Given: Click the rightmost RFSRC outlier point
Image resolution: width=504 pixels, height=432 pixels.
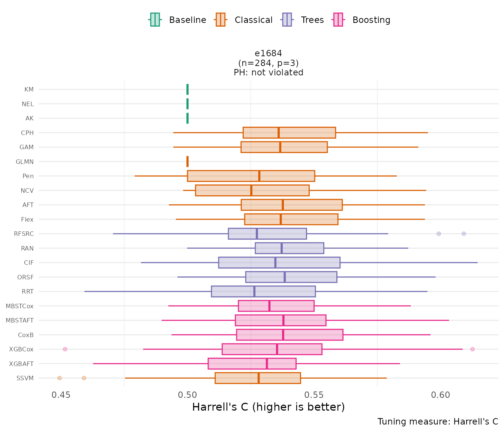Looking at the screenshot, I should [464, 234].
